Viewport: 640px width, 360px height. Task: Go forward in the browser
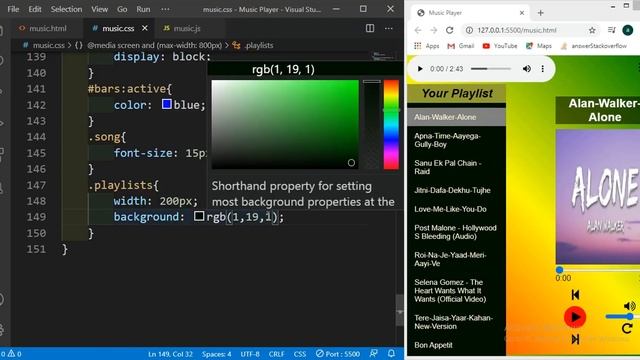433,30
